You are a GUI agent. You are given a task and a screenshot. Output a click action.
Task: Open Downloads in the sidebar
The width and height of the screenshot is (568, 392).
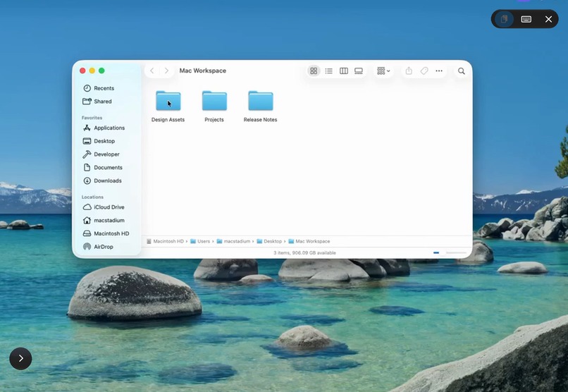(x=107, y=180)
